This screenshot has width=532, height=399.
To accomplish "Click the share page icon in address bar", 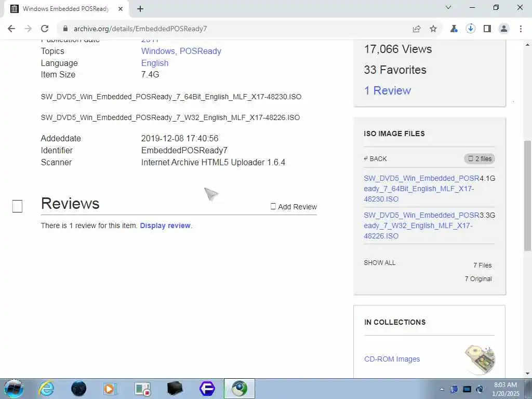I will [417, 29].
